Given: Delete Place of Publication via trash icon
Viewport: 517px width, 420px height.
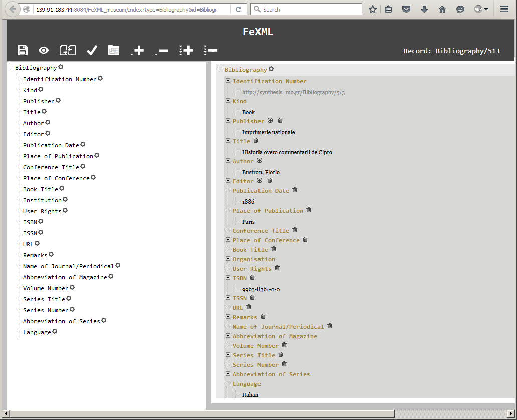Looking at the screenshot, I should click(309, 210).
